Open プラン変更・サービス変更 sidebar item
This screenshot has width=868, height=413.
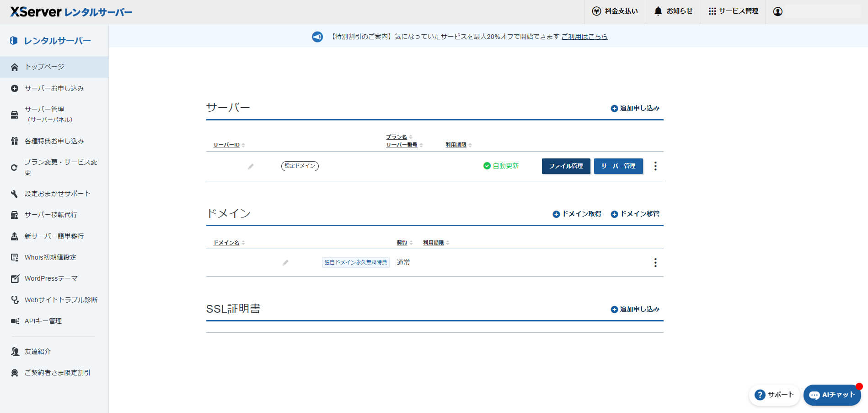[x=54, y=167]
